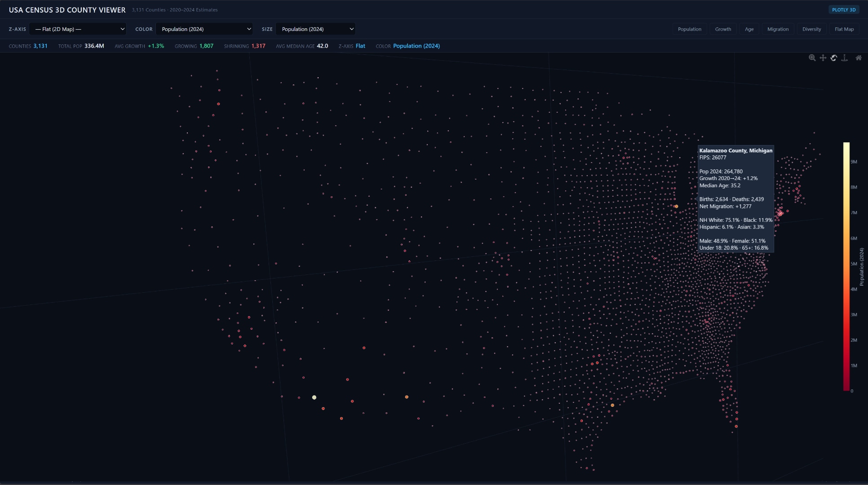
Task: Activate the pan tool on the 3D plot
Action: pos(823,58)
